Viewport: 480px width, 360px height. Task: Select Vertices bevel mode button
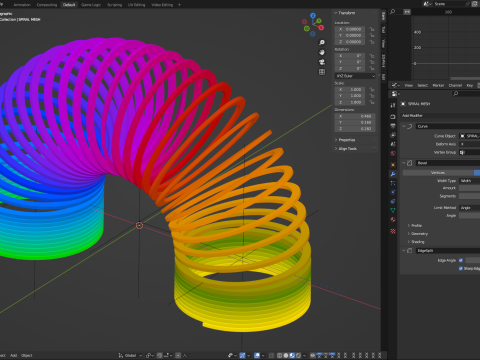pyautogui.click(x=438, y=173)
